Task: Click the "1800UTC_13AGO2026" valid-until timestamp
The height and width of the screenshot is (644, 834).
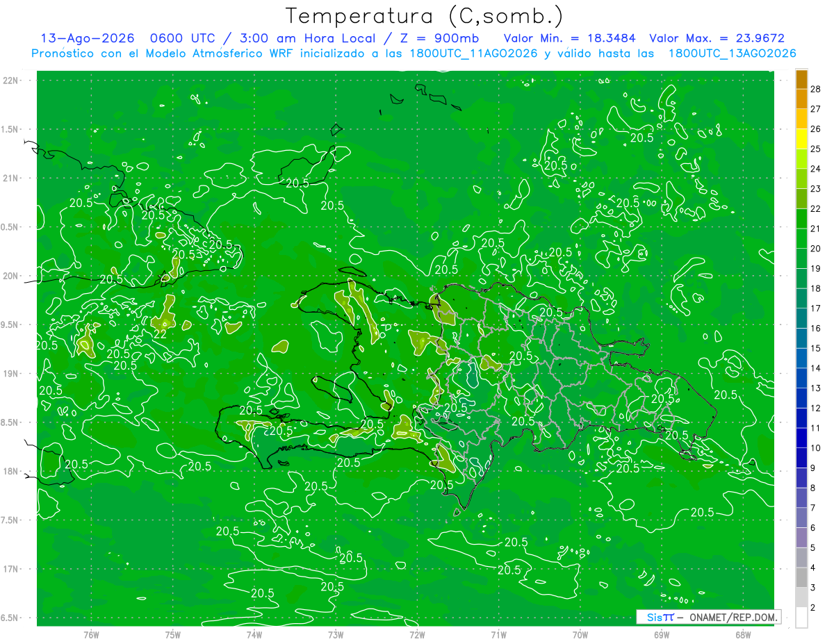Action: click(x=732, y=53)
